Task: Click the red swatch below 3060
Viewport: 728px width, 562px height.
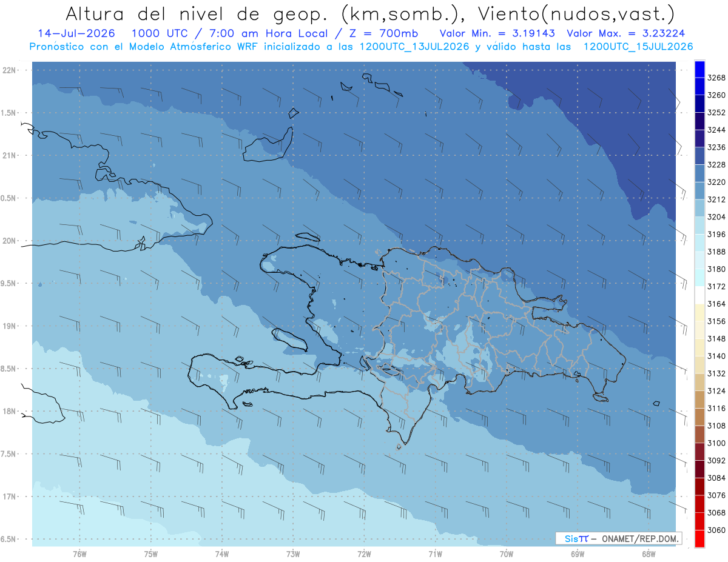Action: pos(699,538)
